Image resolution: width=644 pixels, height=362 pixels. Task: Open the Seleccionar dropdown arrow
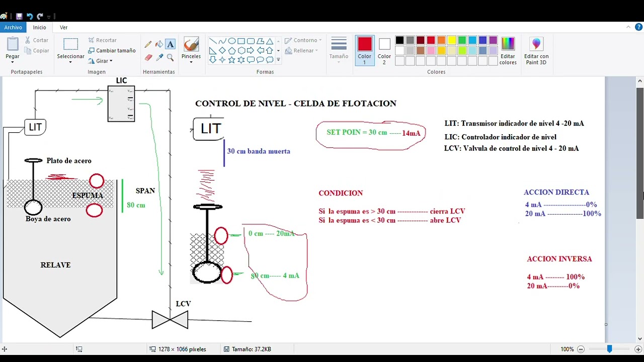click(70, 61)
